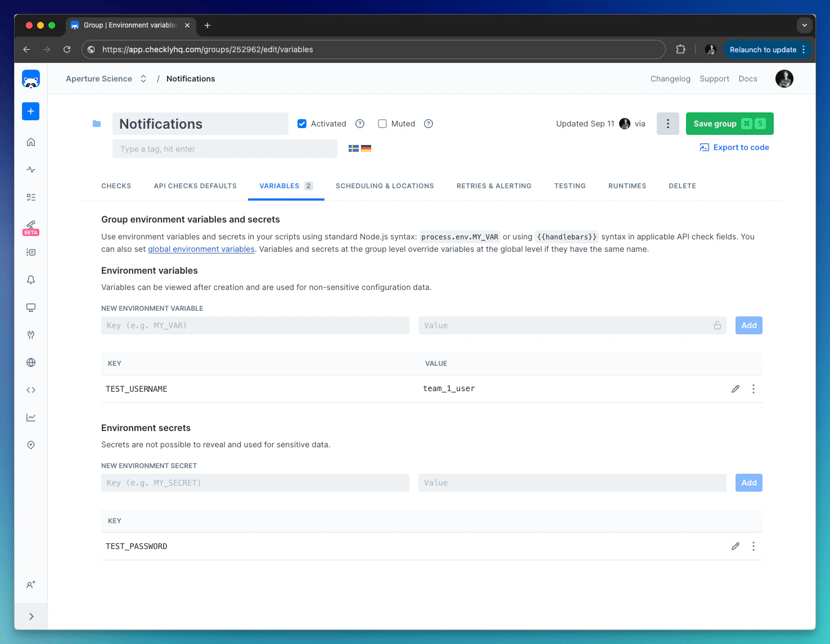Open the alerts bell sidebar icon
The width and height of the screenshot is (830, 644).
click(x=31, y=280)
